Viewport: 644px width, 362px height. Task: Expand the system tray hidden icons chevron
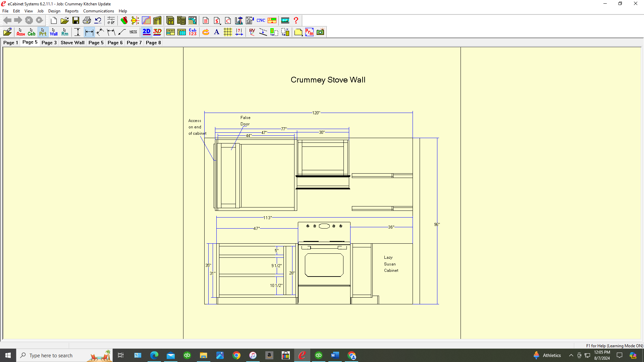[x=571, y=355]
